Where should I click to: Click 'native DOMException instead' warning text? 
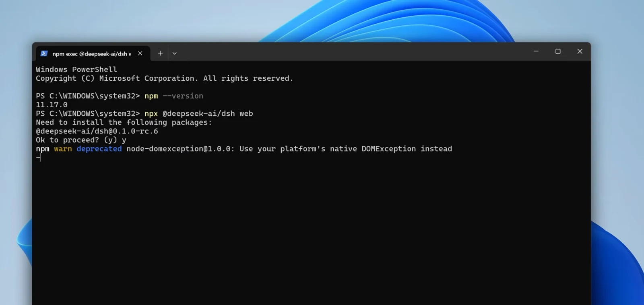coord(391,149)
